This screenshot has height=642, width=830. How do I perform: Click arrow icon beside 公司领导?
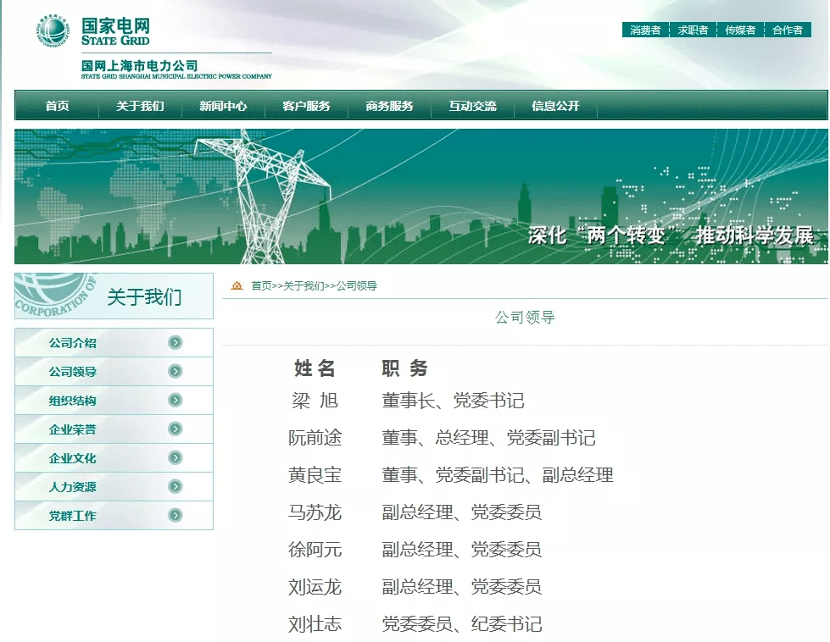pyautogui.click(x=175, y=372)
